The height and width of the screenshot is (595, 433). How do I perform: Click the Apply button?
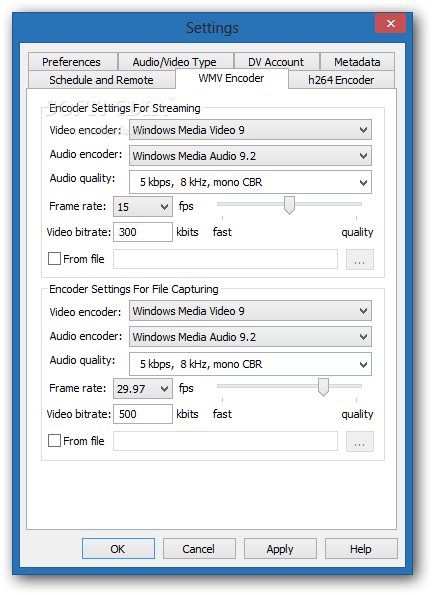(280, 549)
